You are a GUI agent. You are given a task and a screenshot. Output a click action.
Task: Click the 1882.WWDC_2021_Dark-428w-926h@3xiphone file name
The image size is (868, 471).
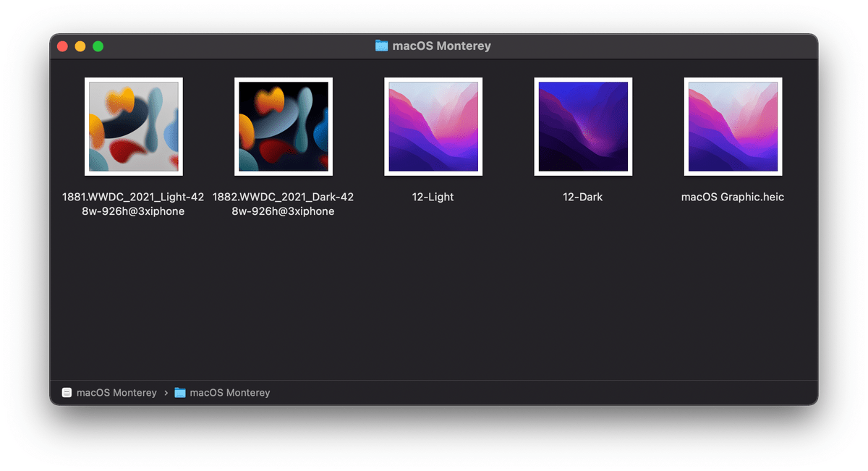[284, 204]
